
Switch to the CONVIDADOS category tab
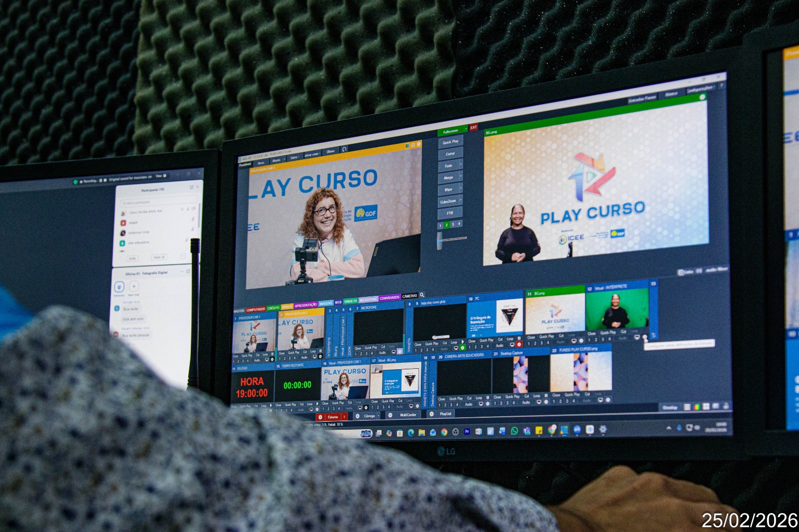point(390,298)
